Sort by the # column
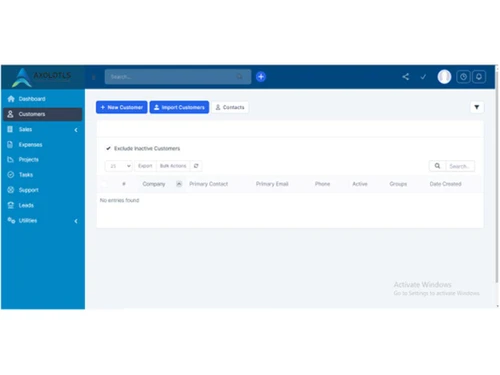This screenshot has width=500, height=375. pyautogui.click(x=124, y=184)
